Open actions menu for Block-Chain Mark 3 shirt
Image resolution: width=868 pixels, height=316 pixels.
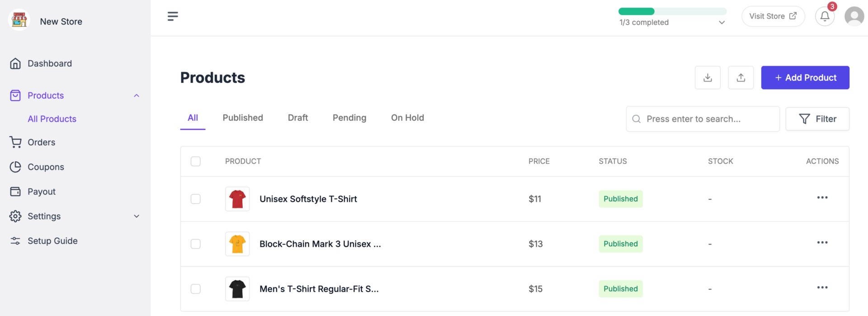tap(822, 243)
